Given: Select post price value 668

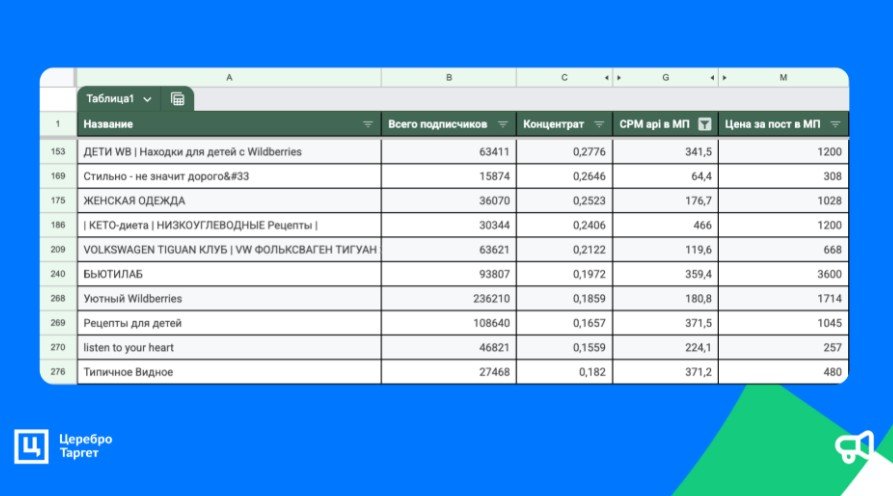Looking at the screenshot, I should click(x=783, y=249).
